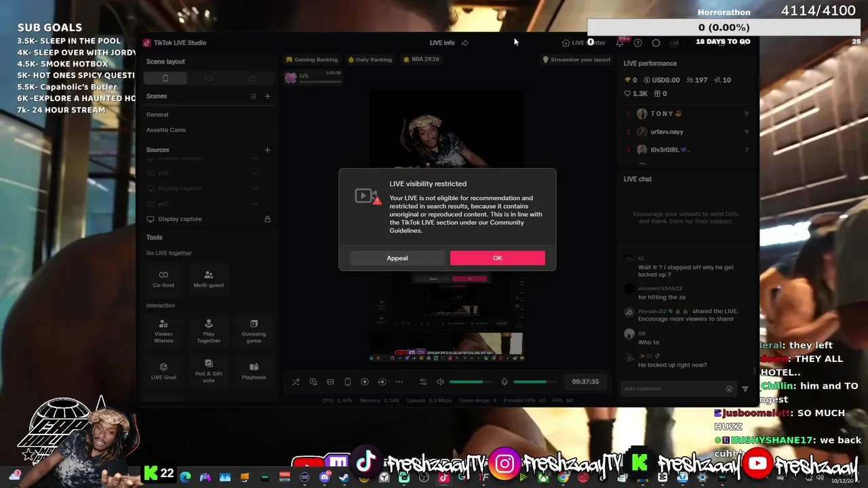The height and width of the screenshot is (488, 868).
Task: Open the Playbook tool
Action: (x=254, y=371)
